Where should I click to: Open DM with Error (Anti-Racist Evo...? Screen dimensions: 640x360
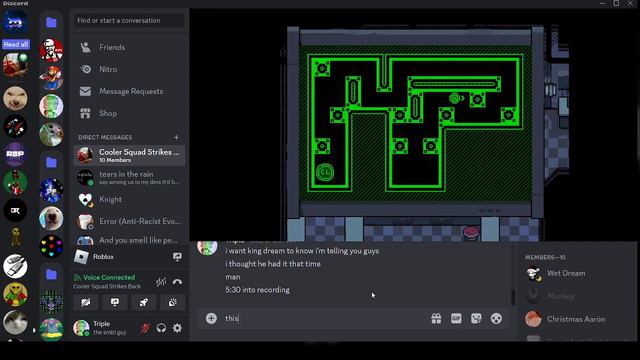[129, 221]
